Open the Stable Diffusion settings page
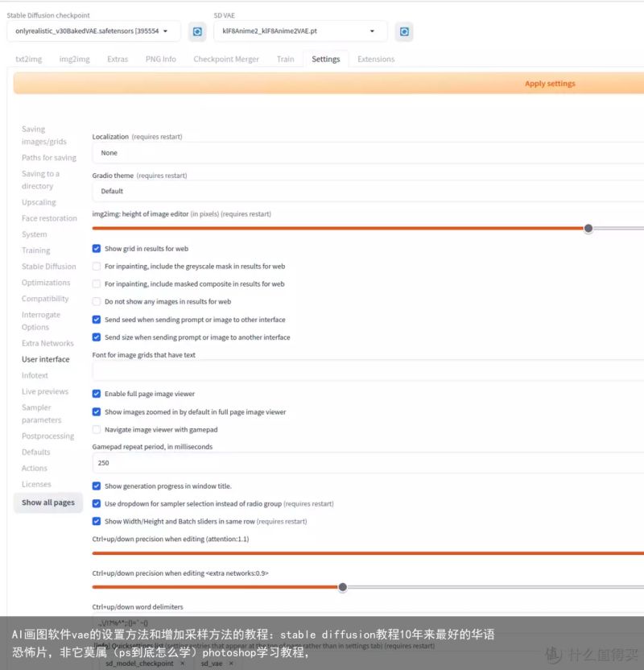Screen dimensions: 644x670 coord(48,267)
